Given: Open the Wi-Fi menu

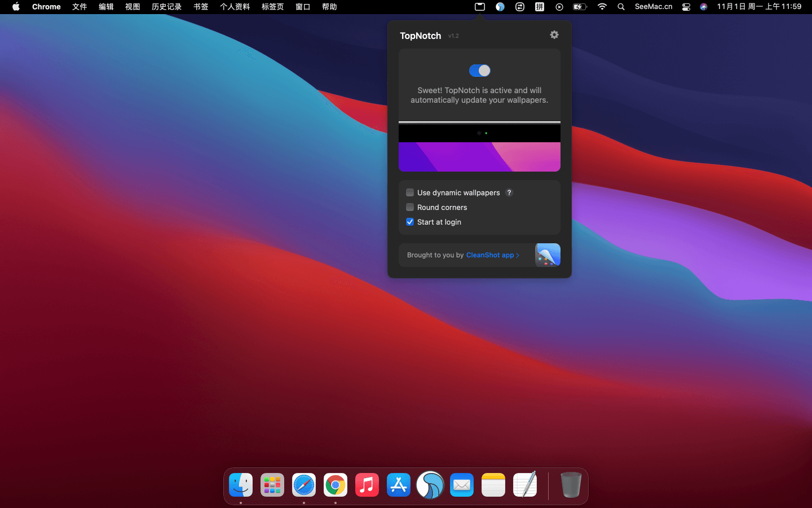Looking at the screenshot, I should pos(602,7).
